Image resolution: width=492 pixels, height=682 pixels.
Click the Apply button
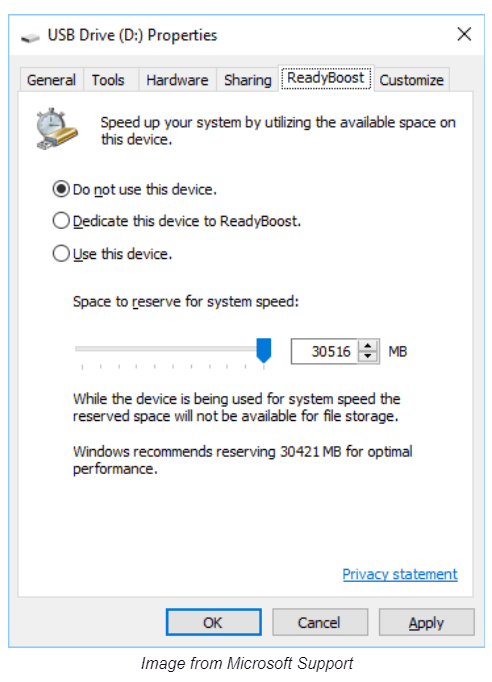tap(426, 622)
